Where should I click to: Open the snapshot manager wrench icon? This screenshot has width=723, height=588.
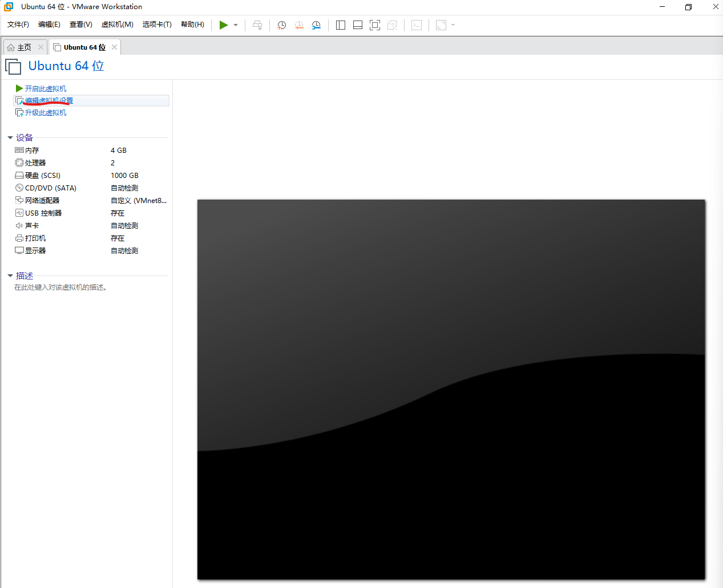(316, 25)
